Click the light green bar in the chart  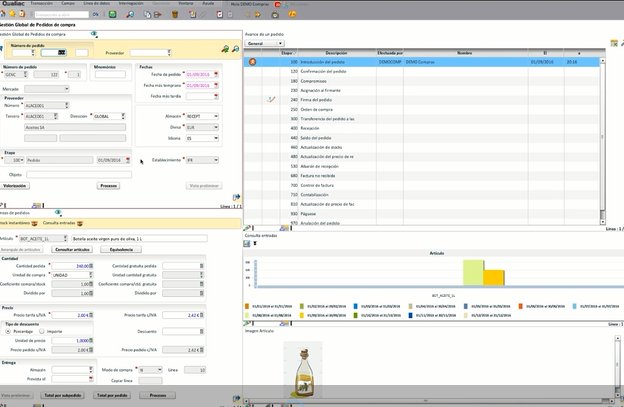pyautogui.click(x=473, y=273)
